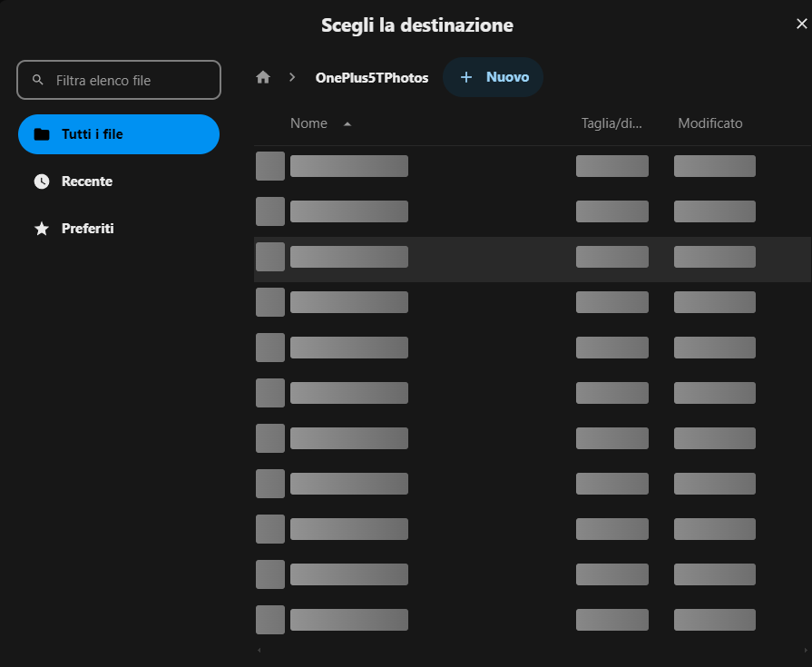Click the plus icon on the Nuovo button
Viewport: 812px width, 667px height.
[x=466, y=77]
